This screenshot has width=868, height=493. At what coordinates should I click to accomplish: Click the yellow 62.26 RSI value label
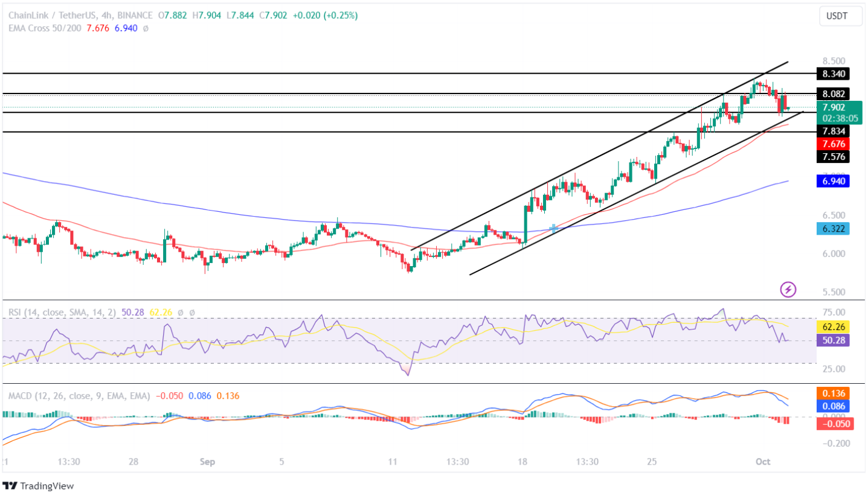(833, 326)
